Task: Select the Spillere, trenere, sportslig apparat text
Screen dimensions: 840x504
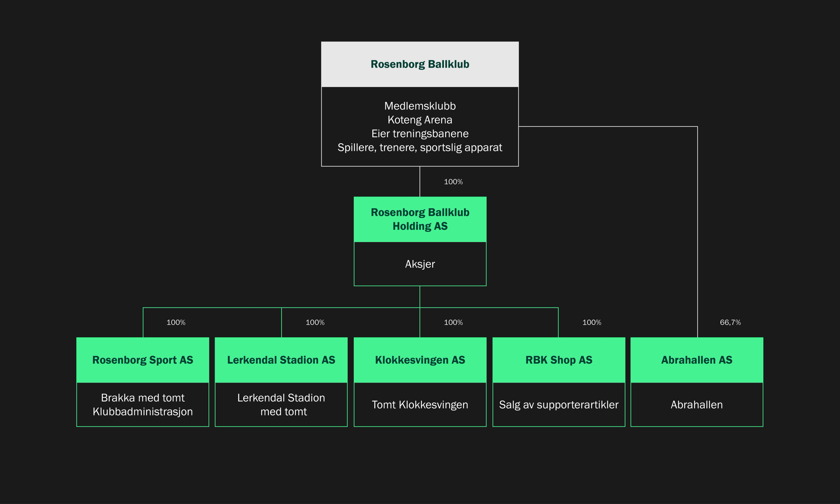Action: click(420, 147)
